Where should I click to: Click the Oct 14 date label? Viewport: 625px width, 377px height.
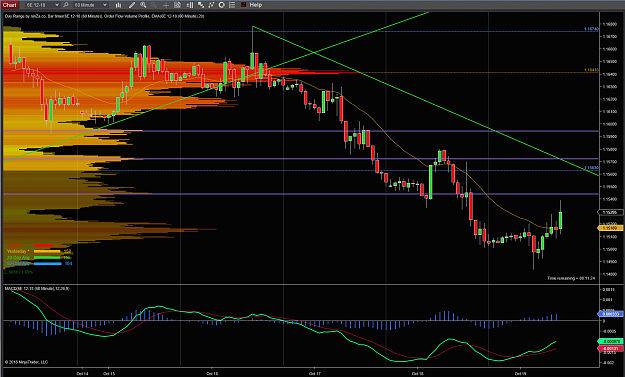tap(83, 373)
